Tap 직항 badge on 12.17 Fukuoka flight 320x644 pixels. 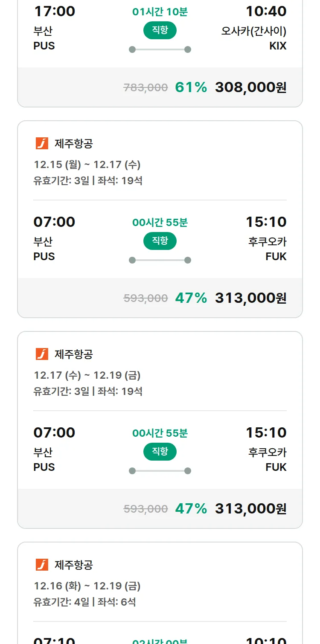pyautogui.click(x=160, y=452)
